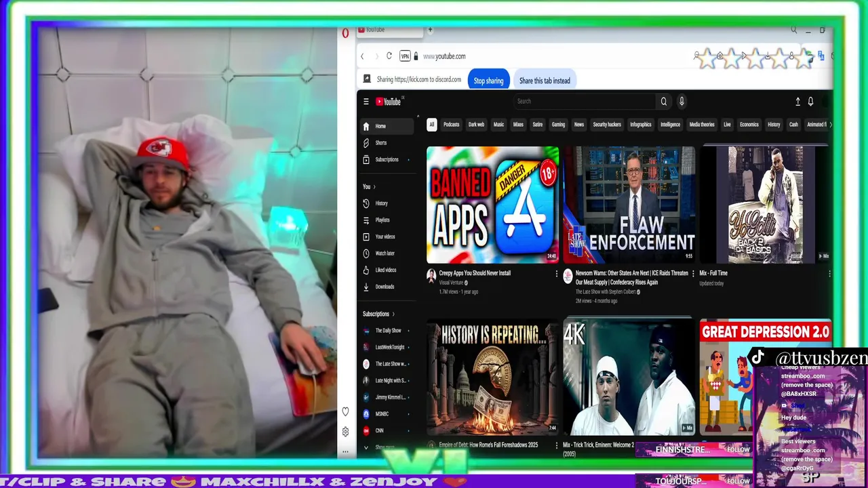Click Follow next to FINNISHSTRE overlay
868x488 pixels.
[x=738, y=449]
